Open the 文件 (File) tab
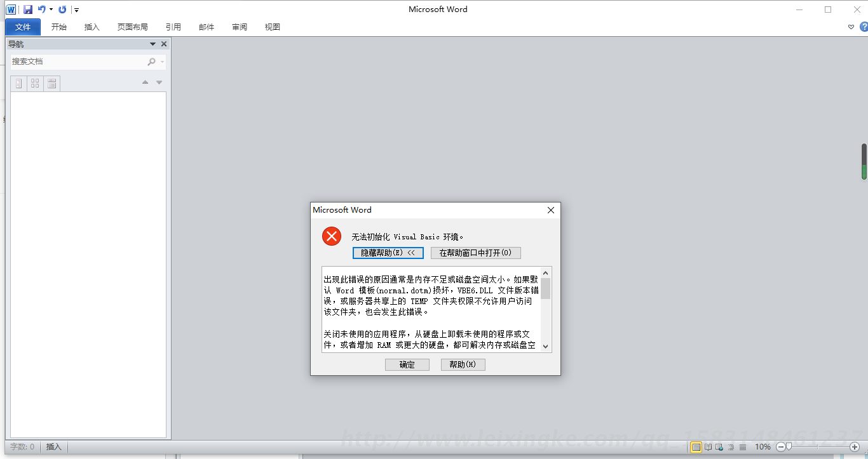 tap(23, 27)
